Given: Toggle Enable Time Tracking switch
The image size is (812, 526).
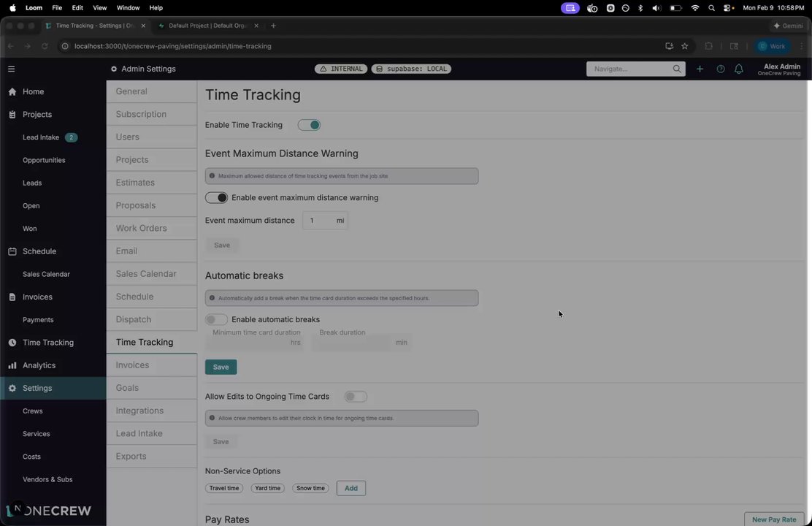Looking at the screenshot, I should point(309,125).
